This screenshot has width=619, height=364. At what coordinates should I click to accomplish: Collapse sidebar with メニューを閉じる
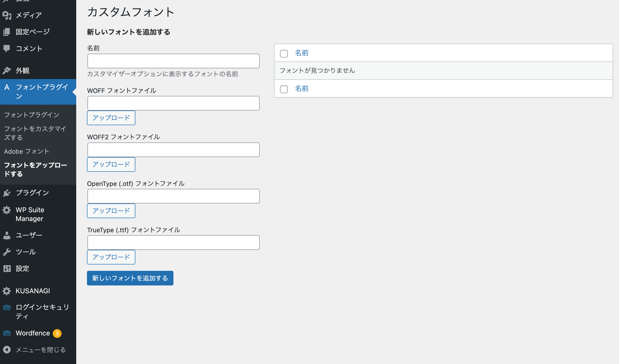38,350
